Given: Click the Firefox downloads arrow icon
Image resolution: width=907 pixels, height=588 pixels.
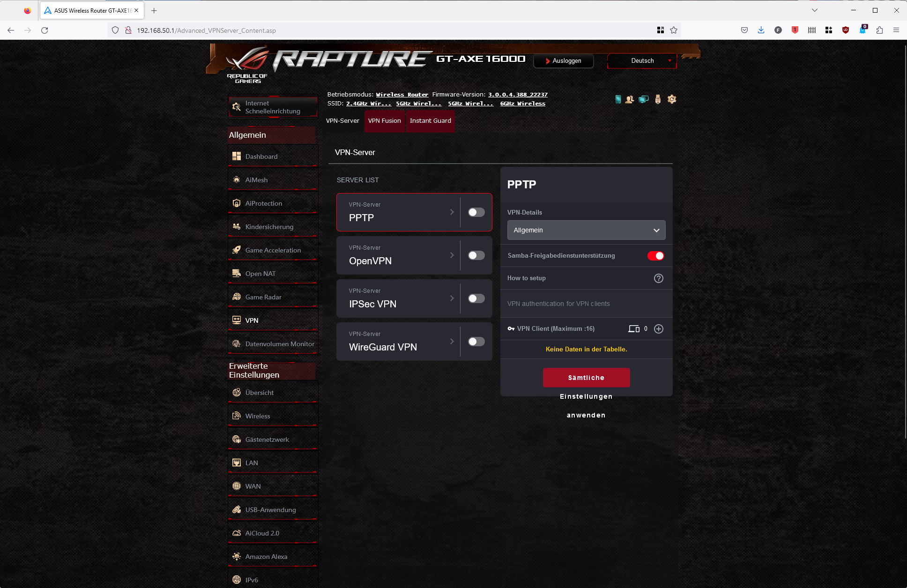Looking at the screenshot, I should click(x=761, y=30).
